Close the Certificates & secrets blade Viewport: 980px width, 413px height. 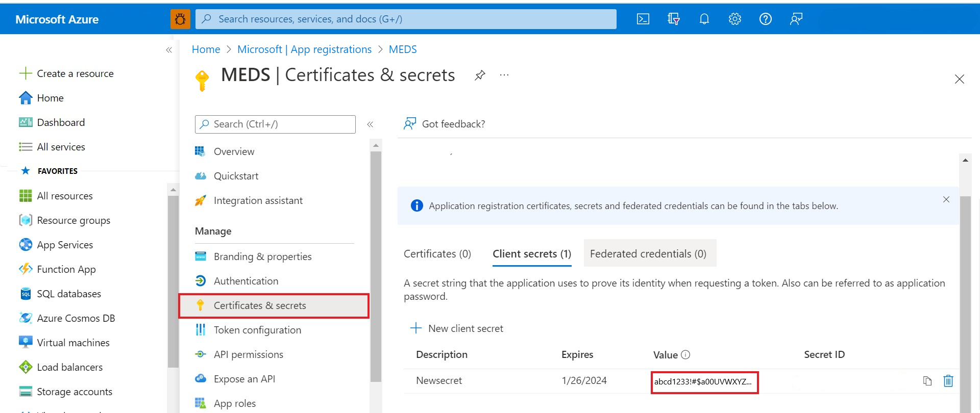960,79
